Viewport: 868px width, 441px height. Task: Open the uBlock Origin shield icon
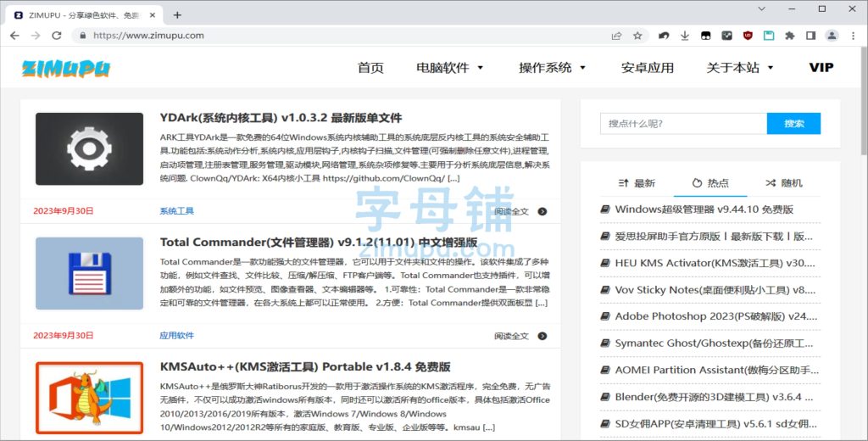pyautogui.click(x=748, y=36)
